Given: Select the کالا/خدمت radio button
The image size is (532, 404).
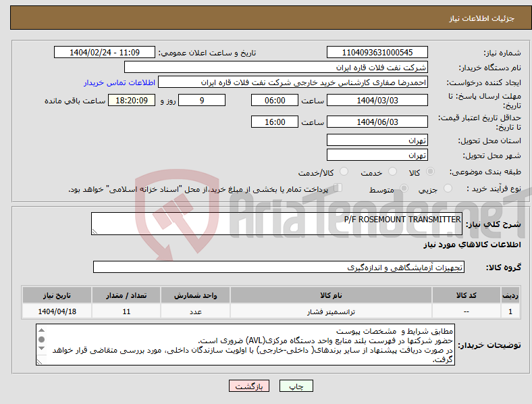Looking at the screenshot, I should coord(344,172).
